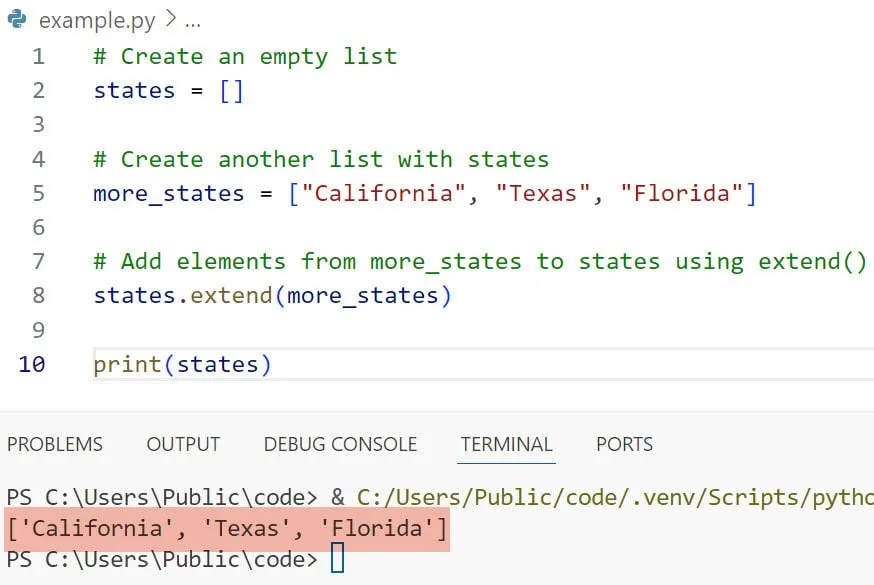Screen dimensions: 874x585
Task: Click line number 2 in the gutter
Action: [38, 90]
